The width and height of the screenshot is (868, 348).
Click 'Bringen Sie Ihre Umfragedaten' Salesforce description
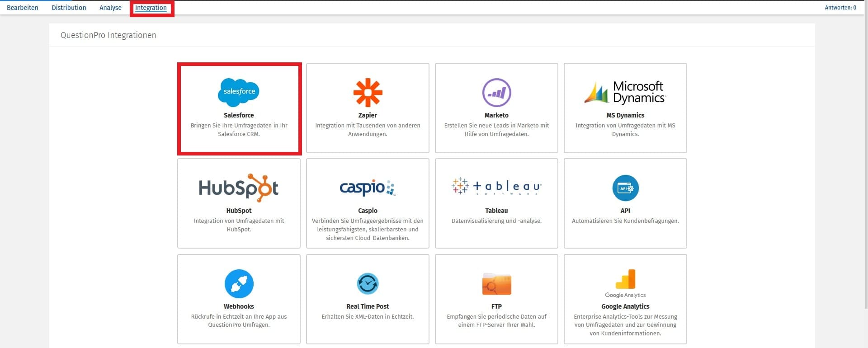point(239,130)
